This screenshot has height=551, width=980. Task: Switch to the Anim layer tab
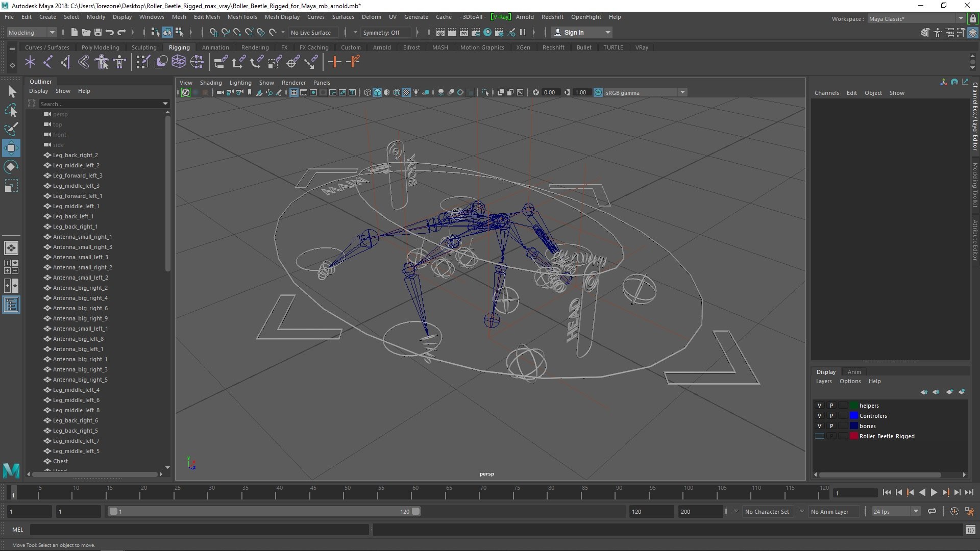click(x=854, y=372)
